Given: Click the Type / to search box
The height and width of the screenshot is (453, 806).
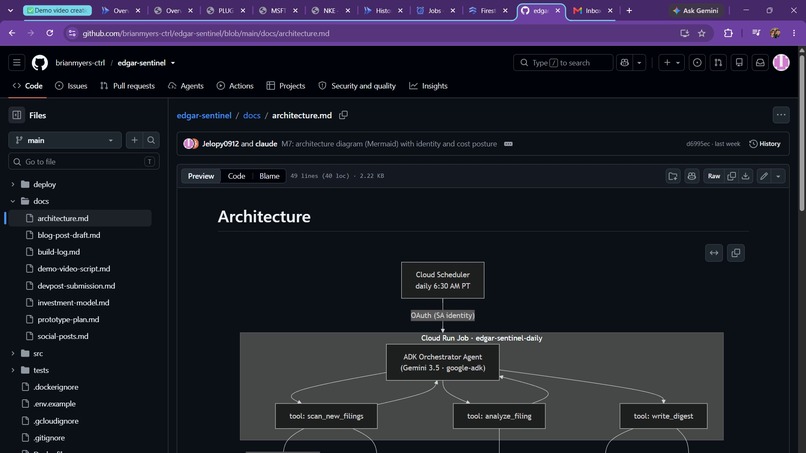Looking at the screenshot, I should [x=563, y=63].
